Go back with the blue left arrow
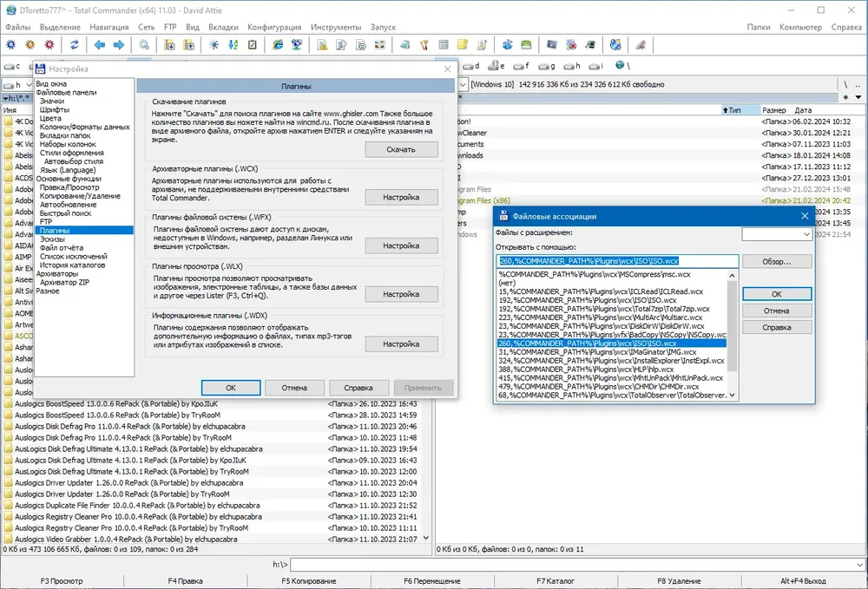The width and height of the screenshot is (868, 589). pos(100,45)
